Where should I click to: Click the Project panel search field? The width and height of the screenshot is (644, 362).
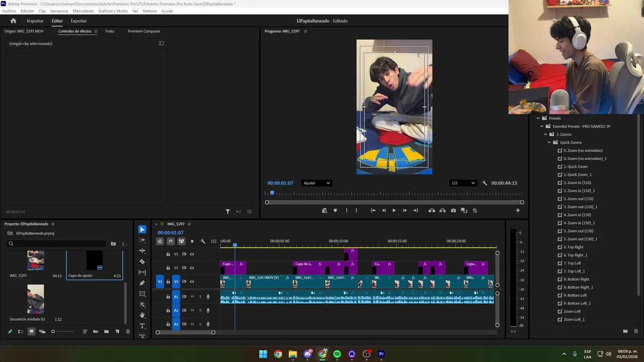(56, 244)
